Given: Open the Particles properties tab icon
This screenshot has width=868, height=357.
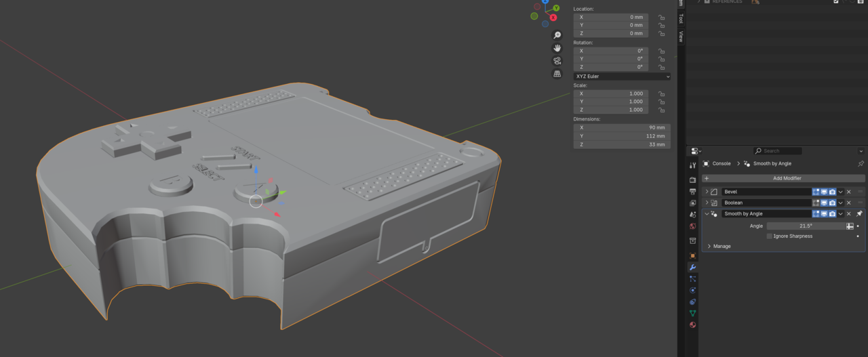Looking at the screenshot, I should (692, 279).
